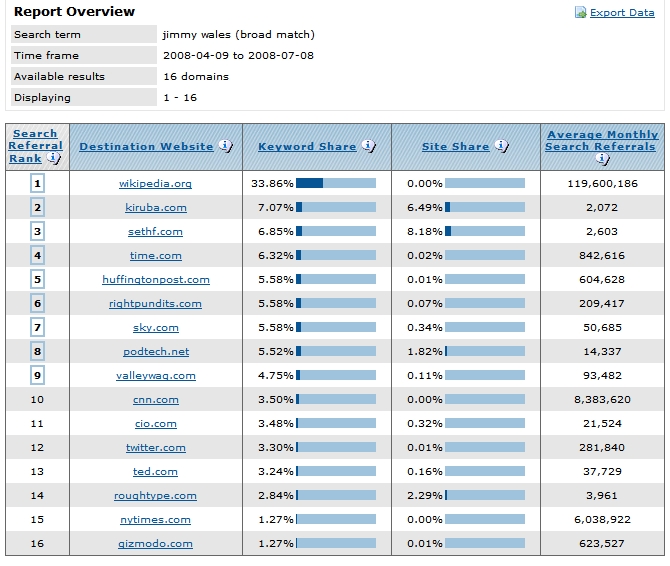This screenshot has height=566, width=670.
Task: Sort by Site Share column header
Action: click(x=455, y=147)
